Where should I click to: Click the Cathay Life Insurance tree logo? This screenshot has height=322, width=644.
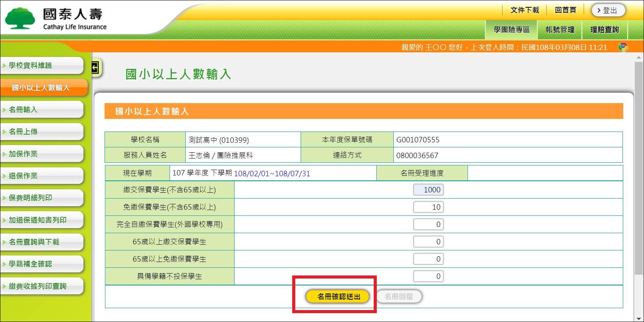coord(20,18)
